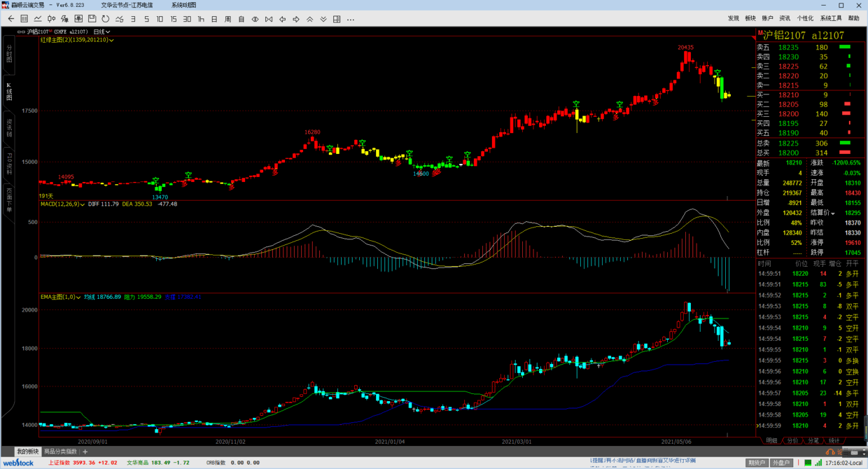Click the scrolling news reminder link
The width and height of the screenshot is (868, 469).
pos(643,461)
